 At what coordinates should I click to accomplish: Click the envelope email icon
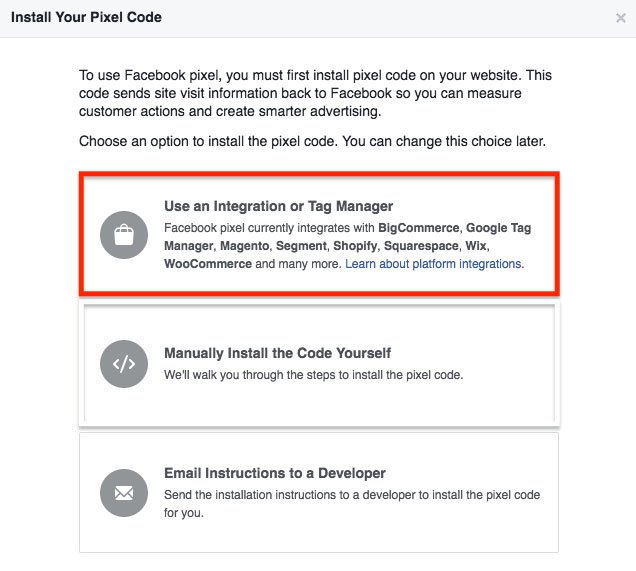coord(124,493)
